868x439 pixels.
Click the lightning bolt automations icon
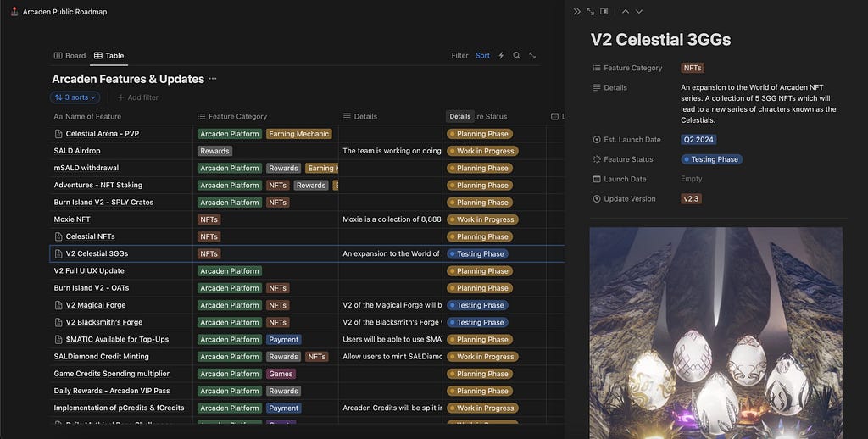point(501,55)
